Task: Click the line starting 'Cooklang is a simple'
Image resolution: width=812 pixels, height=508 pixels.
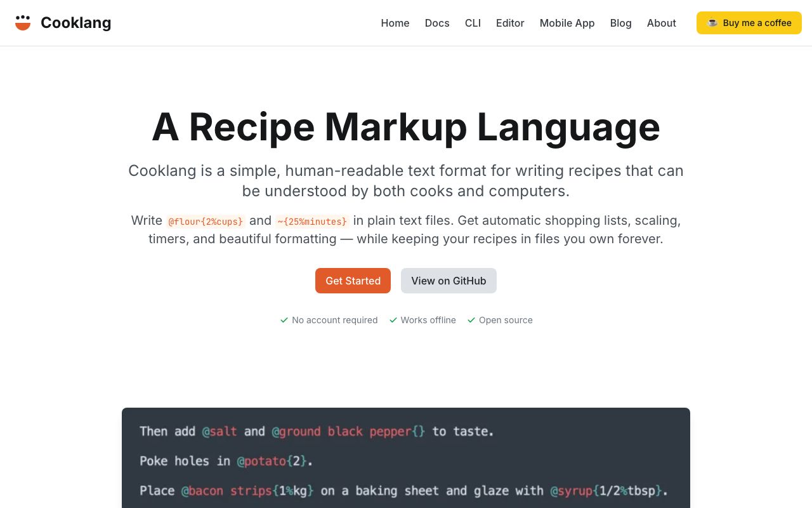Action: click(x=406, y=171)
